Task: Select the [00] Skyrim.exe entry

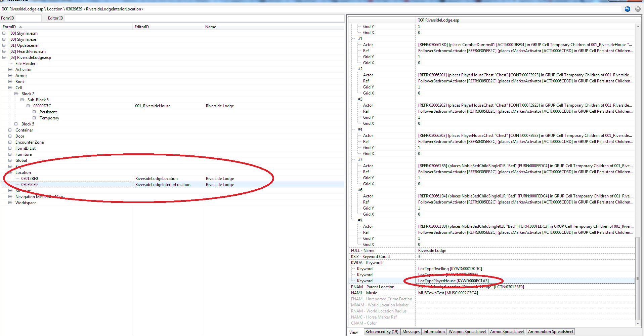Action: click(23, 39)
